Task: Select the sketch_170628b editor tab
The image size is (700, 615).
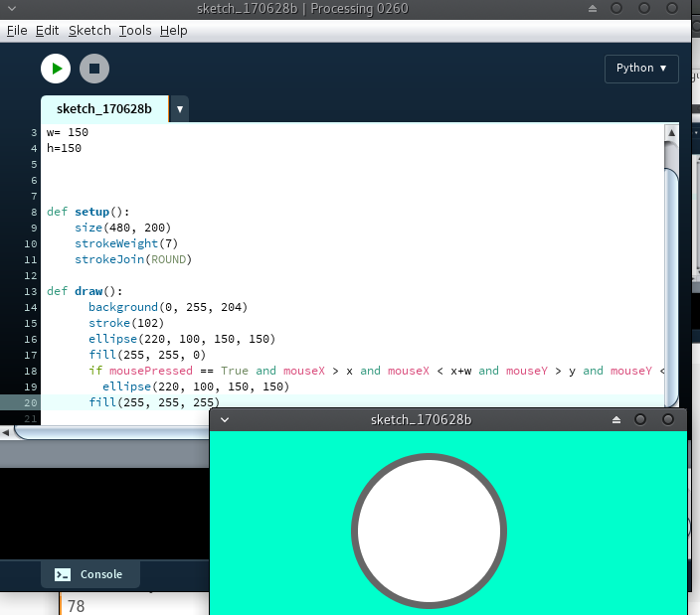Action: click(104, 109)
